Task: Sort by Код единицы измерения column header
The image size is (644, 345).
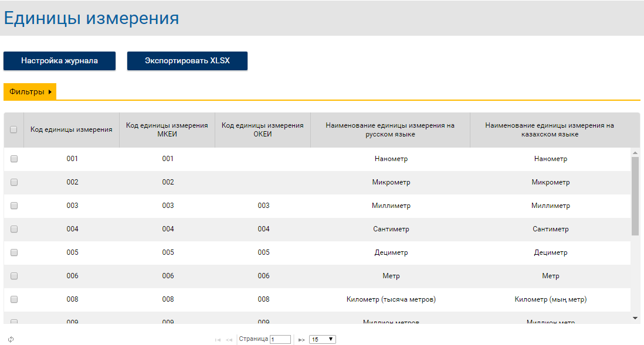Action: [x=72, y=130]
